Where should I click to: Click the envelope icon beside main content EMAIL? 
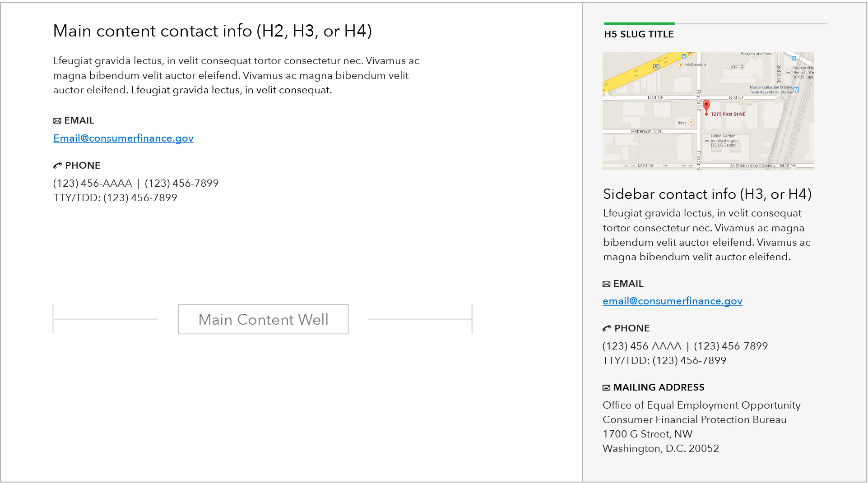tap(57, 121)
